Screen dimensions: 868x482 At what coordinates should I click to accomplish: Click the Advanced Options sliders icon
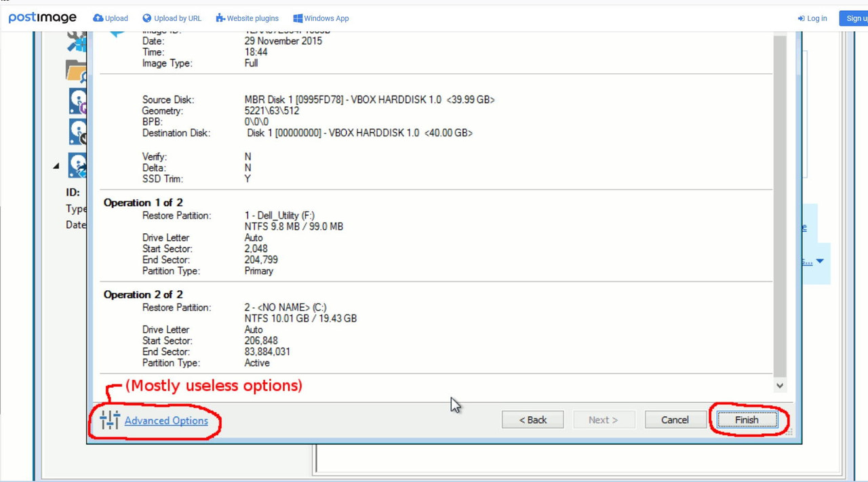pyautogui.click(x=110, y=420)
